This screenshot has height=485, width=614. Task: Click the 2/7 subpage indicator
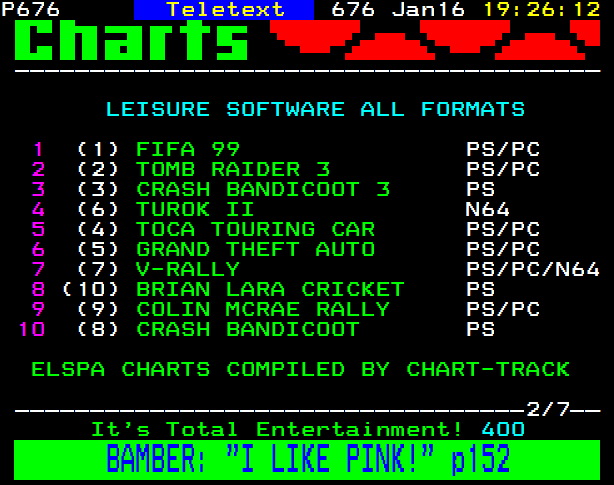point(547,409)
